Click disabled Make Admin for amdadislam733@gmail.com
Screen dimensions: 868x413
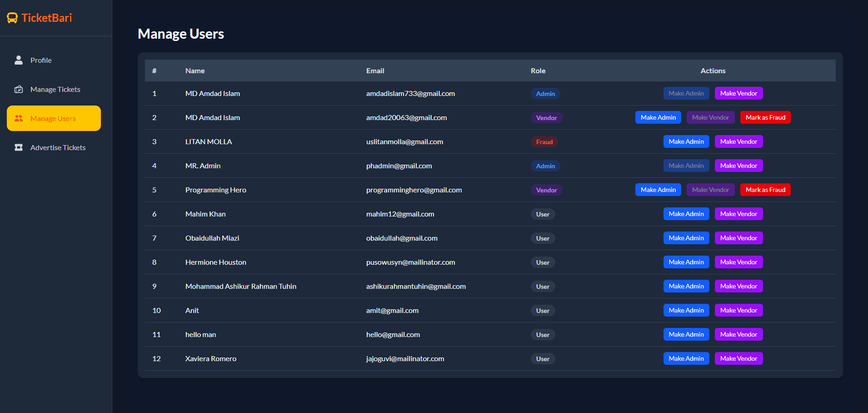pos(686,93)
